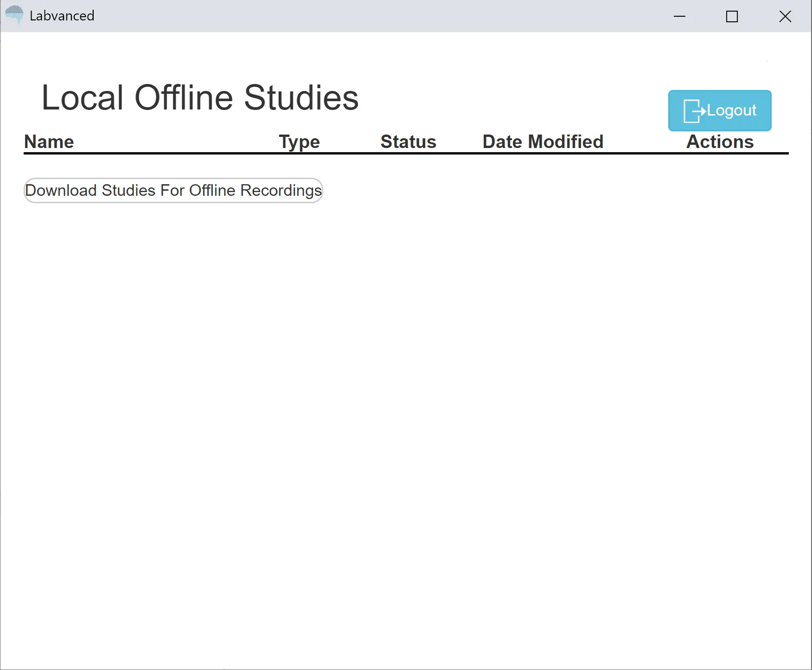Click the Type column header
Screen dimensions: 812x670
[299, 142]
